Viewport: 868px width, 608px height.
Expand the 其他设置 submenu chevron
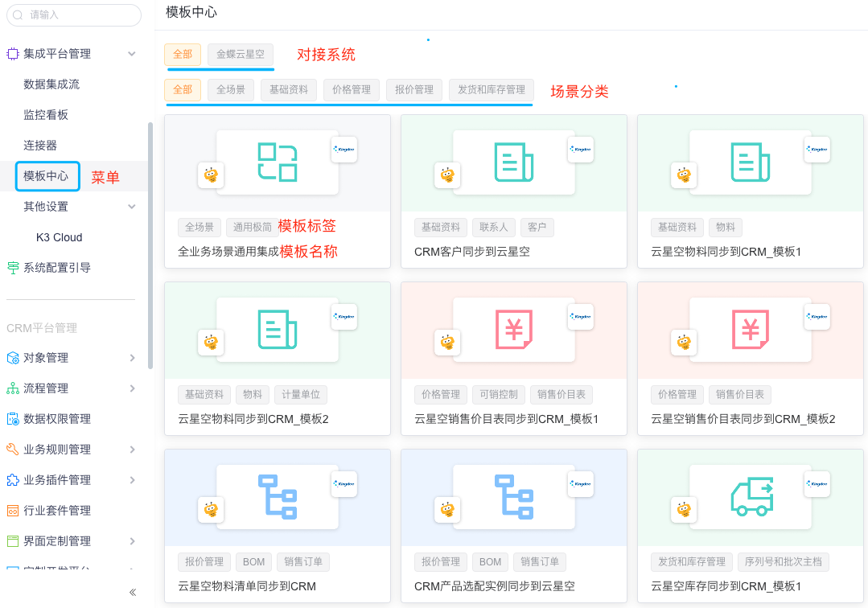pos(132,207)
